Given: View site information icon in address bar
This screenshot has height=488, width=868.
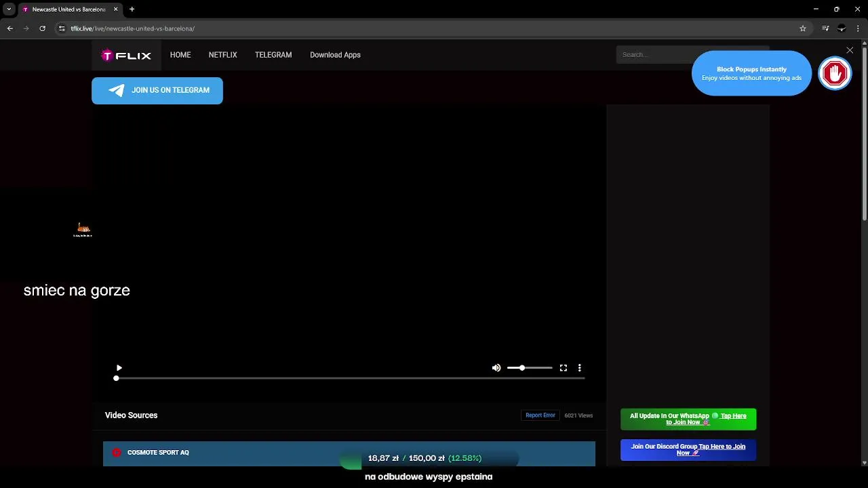Looking at the screenshot, I should click(62, 28).
